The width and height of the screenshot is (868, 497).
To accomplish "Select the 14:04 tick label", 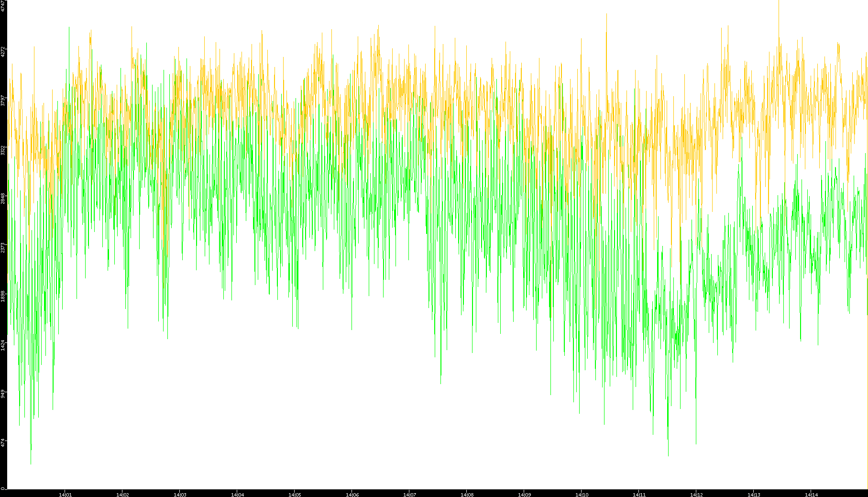I will pos(237,495).
